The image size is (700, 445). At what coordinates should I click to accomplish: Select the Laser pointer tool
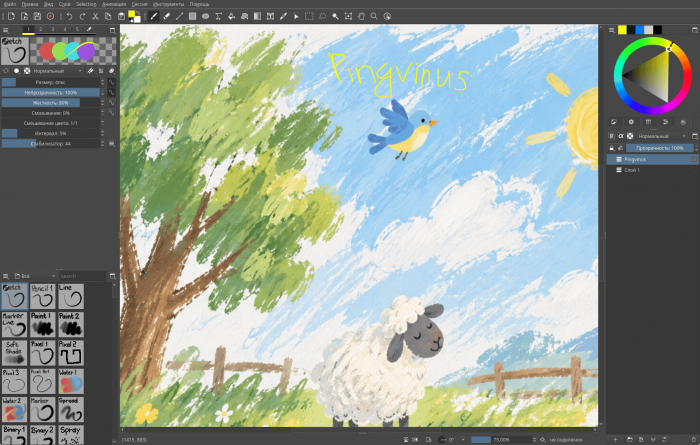(296, 17)
